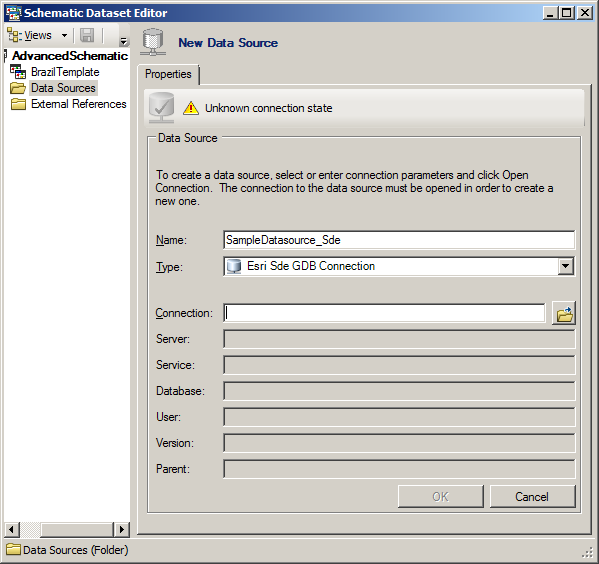The height and width of the screenshot is (564, 599).
Task: Click the Data Sources (Folder) status text
Action: 76,550
